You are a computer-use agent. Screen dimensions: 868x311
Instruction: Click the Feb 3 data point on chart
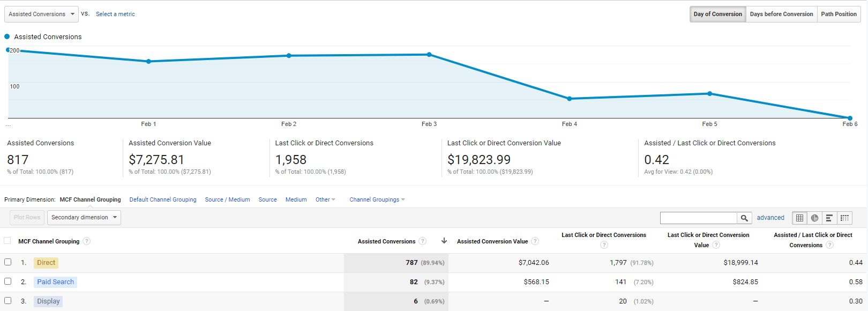pyautogui.click(x=429, y=54)
